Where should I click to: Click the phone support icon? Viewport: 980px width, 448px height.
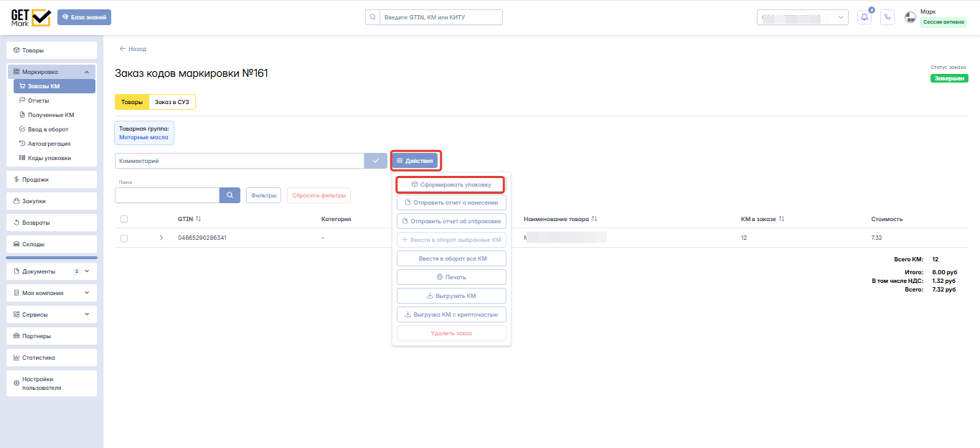point(887,17)
